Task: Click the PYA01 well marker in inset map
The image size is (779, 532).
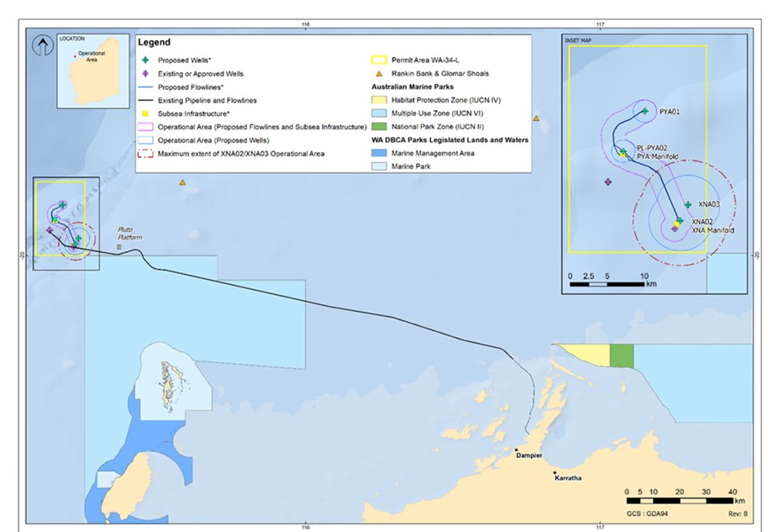Action: pyautogui.click(x=645, y=112)
